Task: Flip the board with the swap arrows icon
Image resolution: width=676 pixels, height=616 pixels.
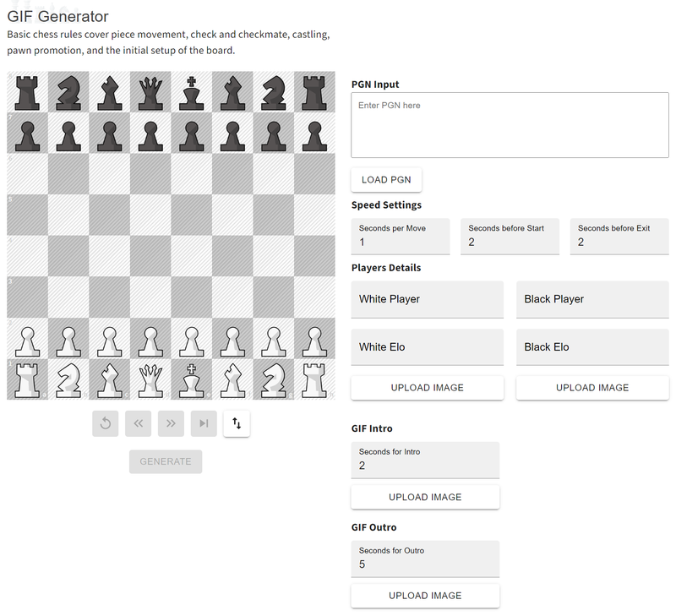Action: pos(237,423)
